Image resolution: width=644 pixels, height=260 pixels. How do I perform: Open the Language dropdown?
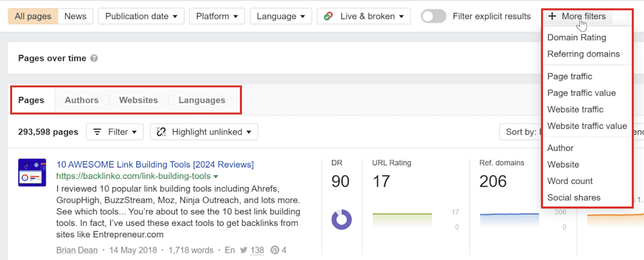pos(281,16)
